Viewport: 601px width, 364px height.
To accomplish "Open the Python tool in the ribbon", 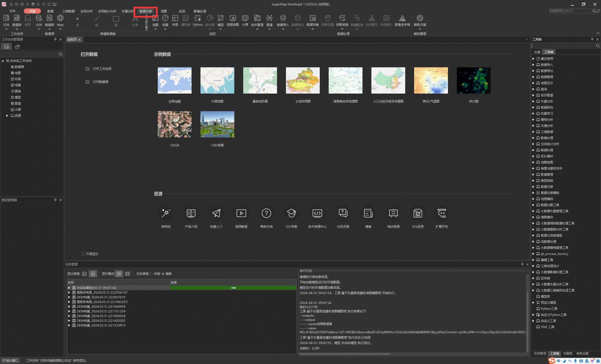I will 198,21.
